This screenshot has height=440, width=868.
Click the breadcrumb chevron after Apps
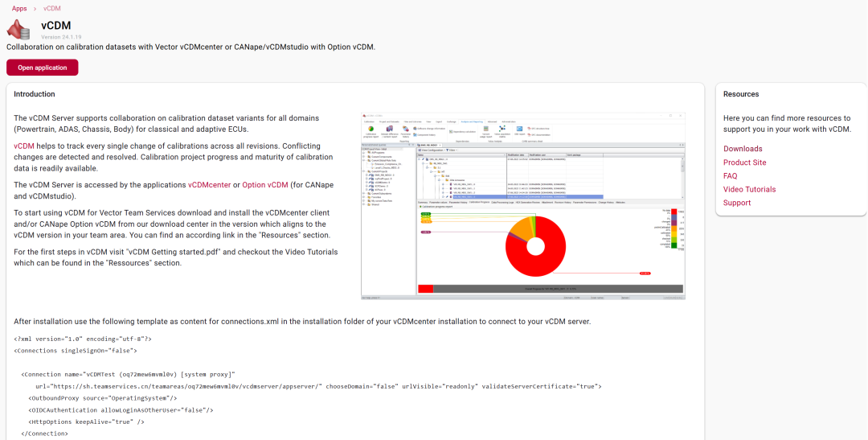pyautogui.click(x=35, y=9)
